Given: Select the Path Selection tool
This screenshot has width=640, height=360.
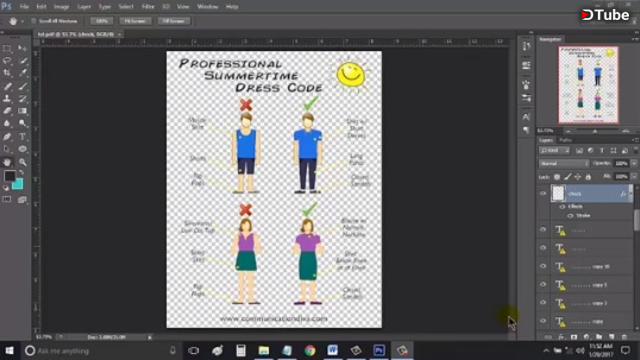Looking at the screenshot, I should pyautogui.click(x=7, y=149).
